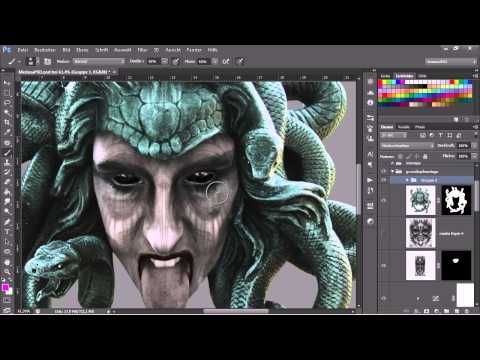
Task: Select the Lasso tool
Action: point(7,103)
